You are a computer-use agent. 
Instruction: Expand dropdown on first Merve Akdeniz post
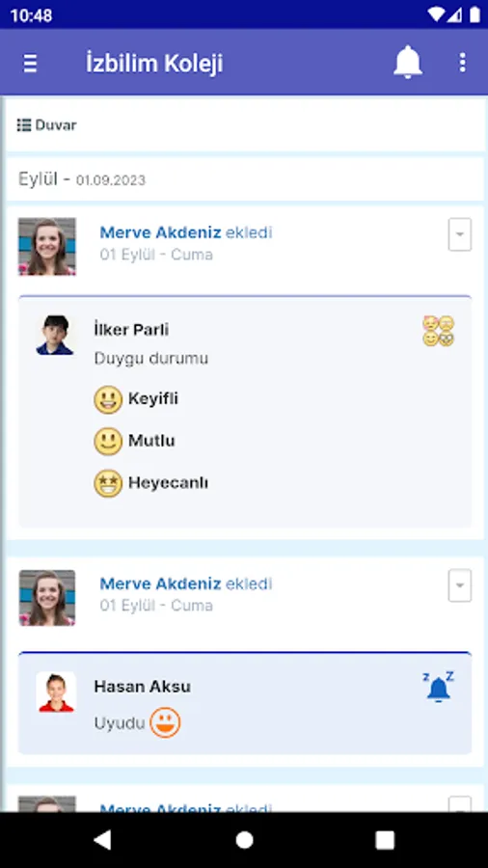click(460, 234)
